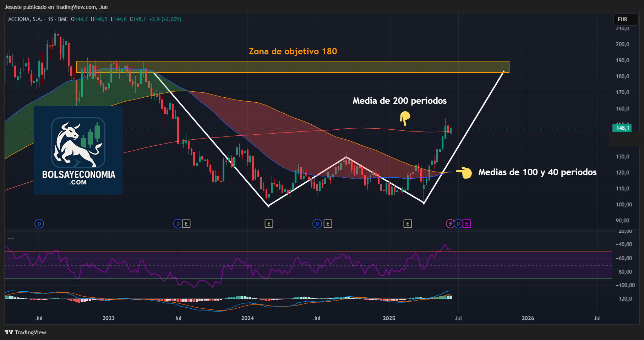The width and height of the screenshot is (644, 340).
Task: Click the TradingView logo at bottom left
Action: pos(25,332)
